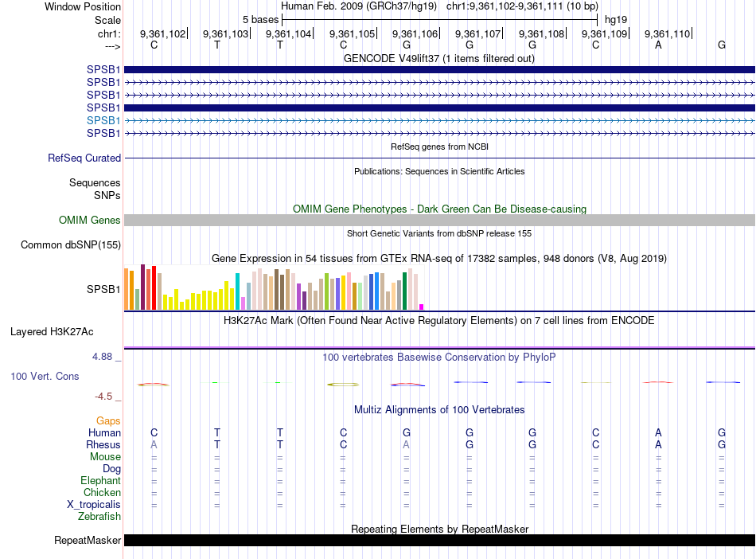Screen dimensions: 756x559
Task: Click 'Publications: Sequences in Scientific Articles' title
Action: pos(439,171)
